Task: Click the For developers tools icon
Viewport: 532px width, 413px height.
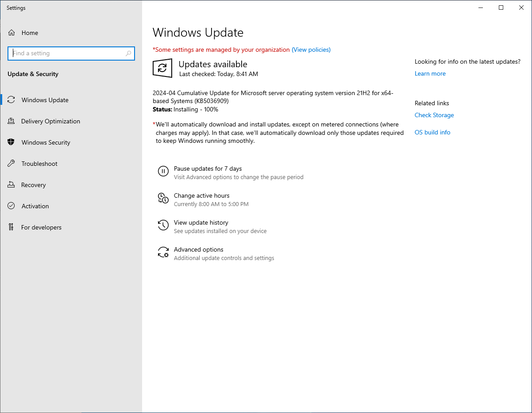Action: point(12,227)
